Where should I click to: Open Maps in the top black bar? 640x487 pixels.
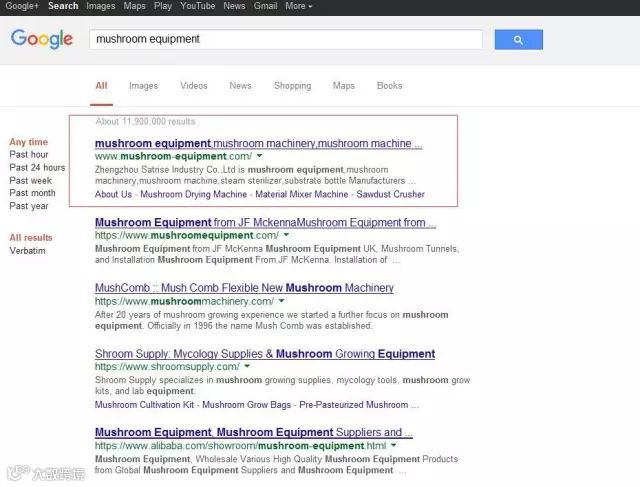coord(134,6)
